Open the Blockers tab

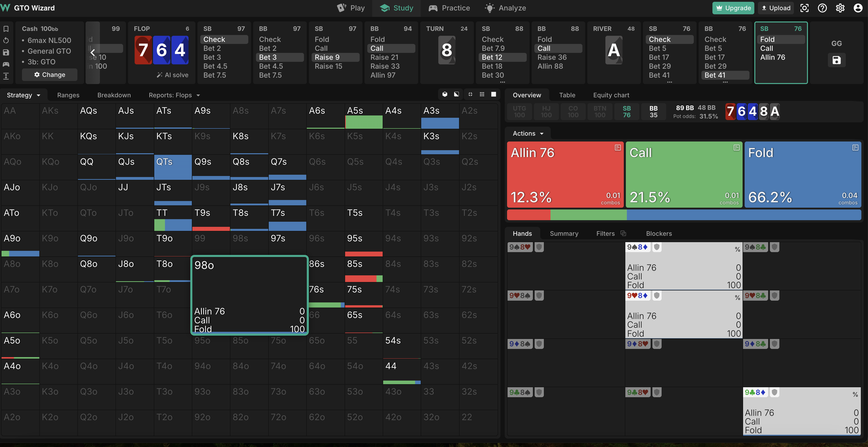[x=659, y=233]
